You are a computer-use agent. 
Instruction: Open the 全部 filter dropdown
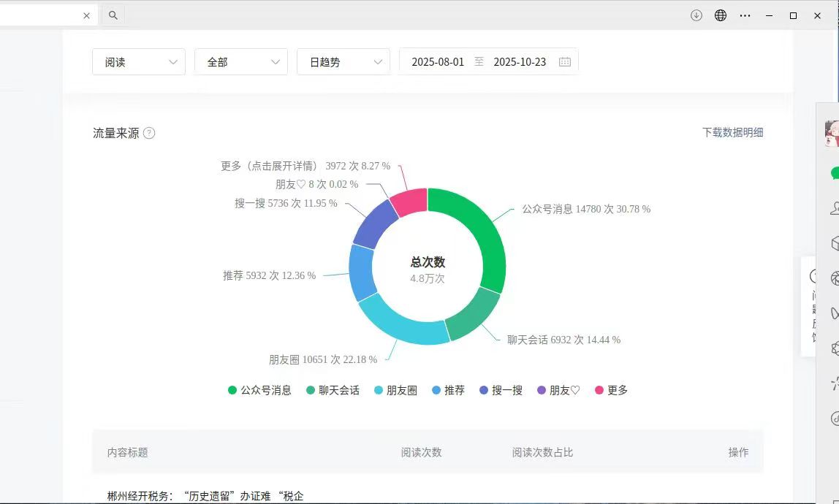tap(241, 61)
